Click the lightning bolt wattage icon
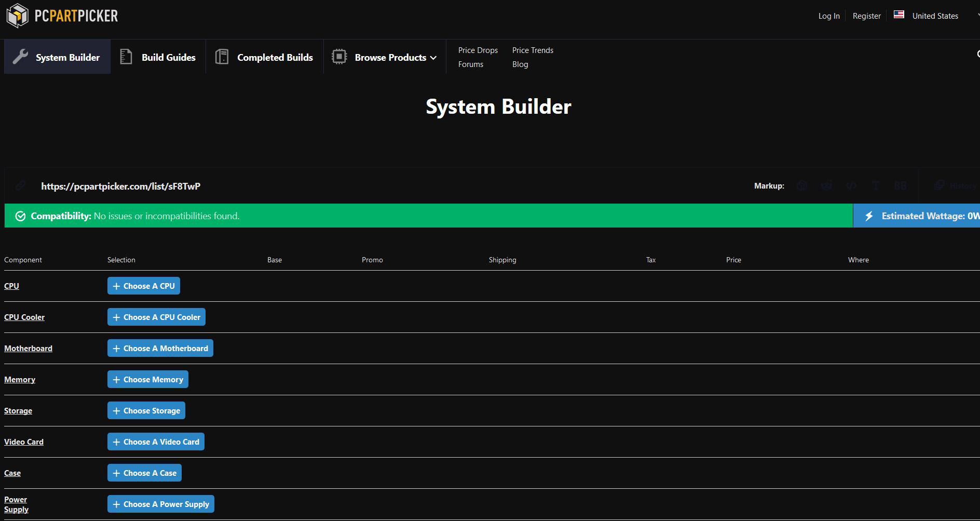 (x=869, y=216)
